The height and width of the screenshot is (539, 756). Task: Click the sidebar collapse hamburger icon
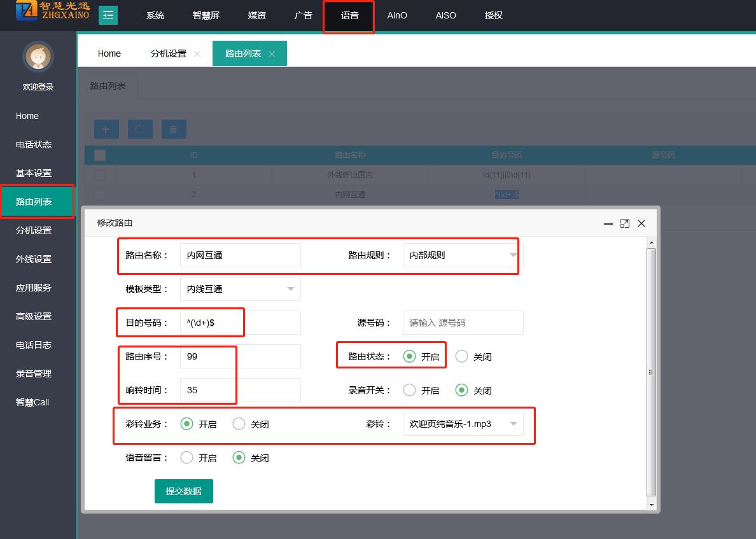coord(108,15)
